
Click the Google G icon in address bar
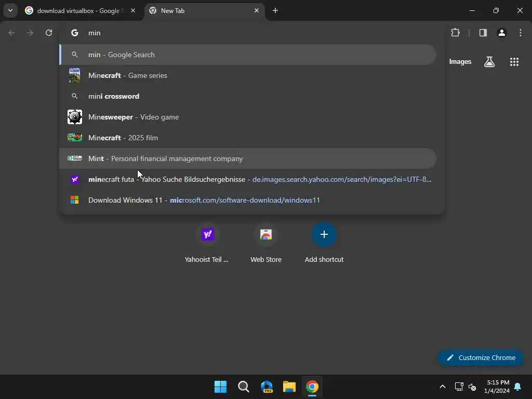75,33
